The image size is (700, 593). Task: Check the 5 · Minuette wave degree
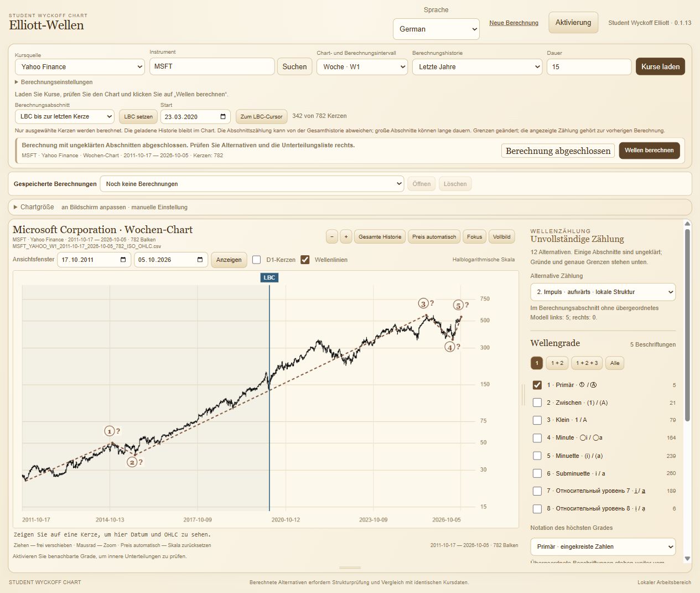click(537, 456)
